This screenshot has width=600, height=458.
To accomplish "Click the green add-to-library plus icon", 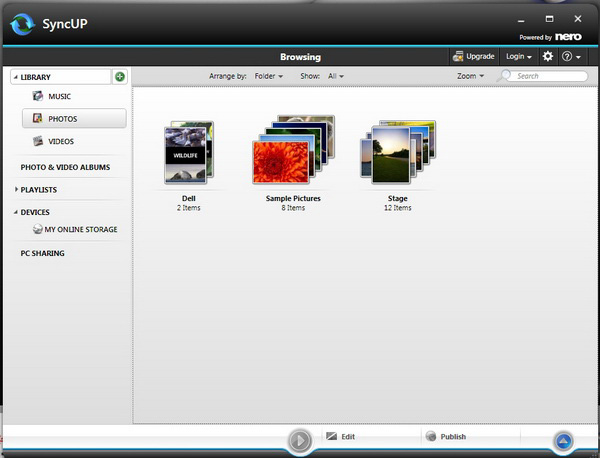I will (120, 76).
